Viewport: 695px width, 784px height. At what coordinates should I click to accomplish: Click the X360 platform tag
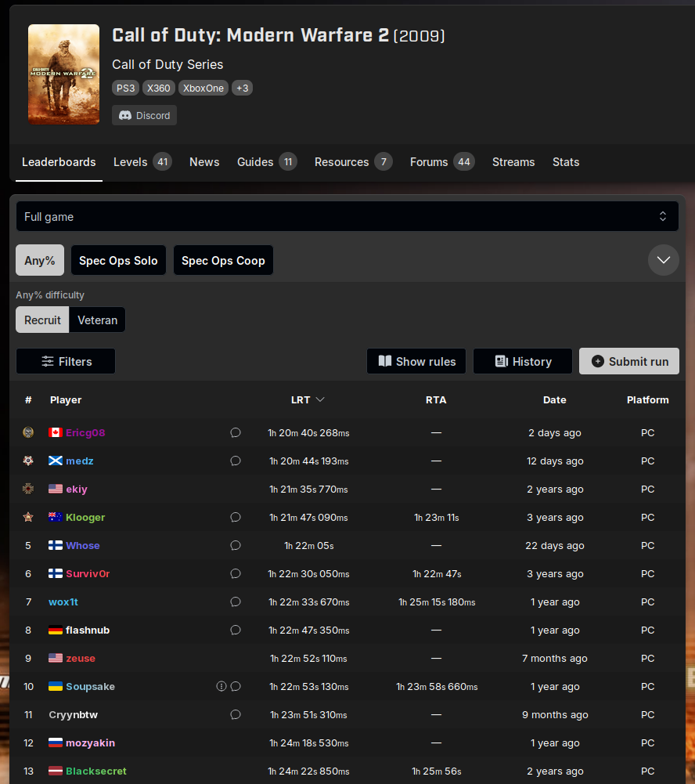pos(159,88)
